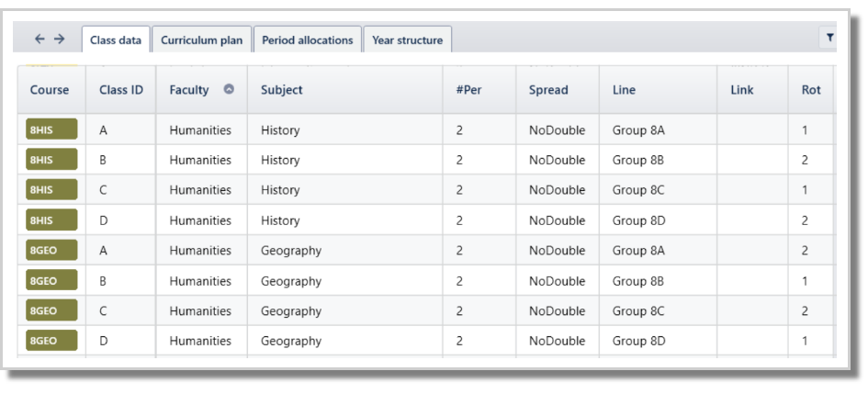Click Geography subject in the Group 8D row

point(291,342)
